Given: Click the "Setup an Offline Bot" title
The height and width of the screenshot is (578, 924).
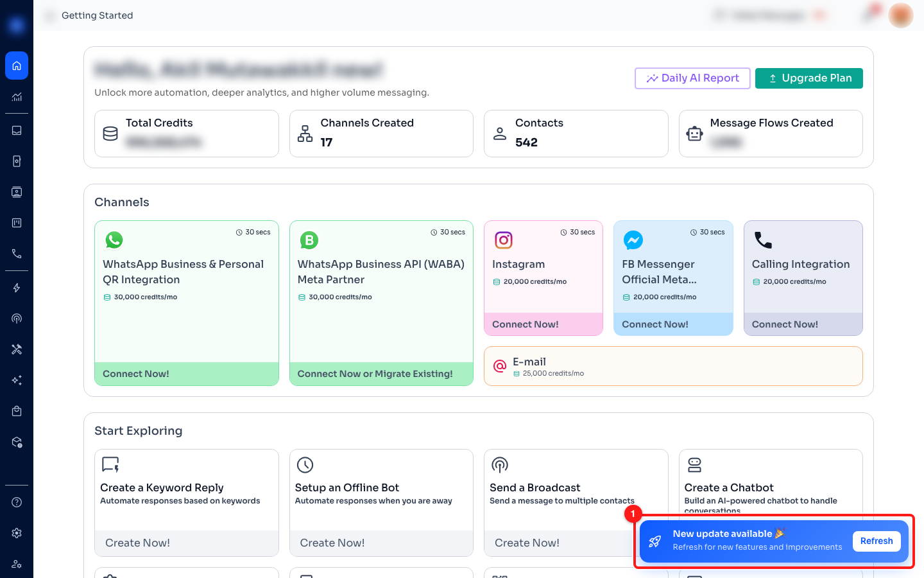Looking at the screenshot, I should tap(347, 487).
